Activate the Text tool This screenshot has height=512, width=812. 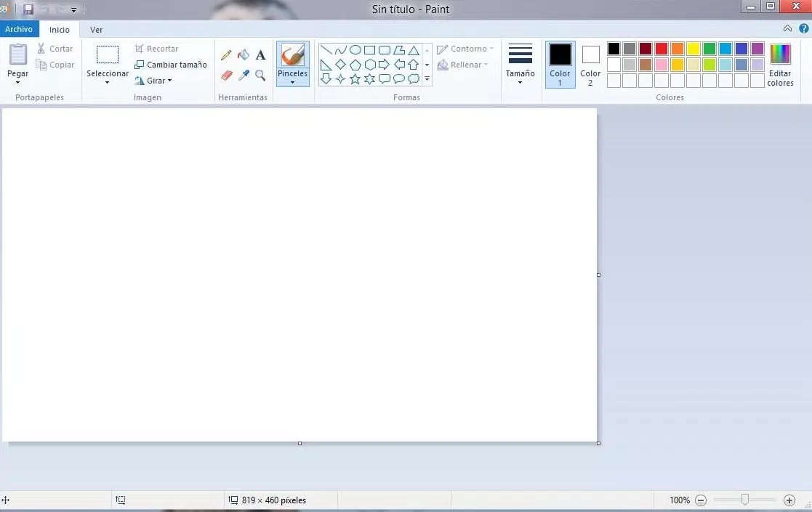coord(260,55)
